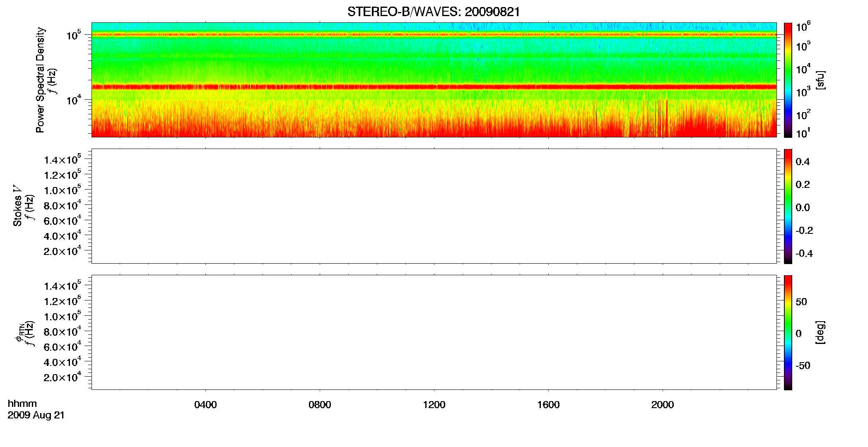Click the Power Spectral Density axis label
This screenshot has height=447, width=868.
tap(40, 80)
